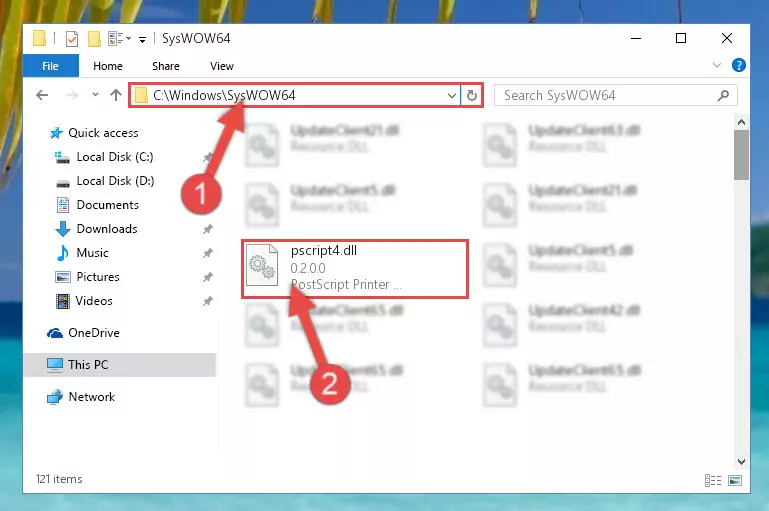Click the scrollbar up arrow
The height and width of the screenshot is (511, 769).
[x=741, y=122]
